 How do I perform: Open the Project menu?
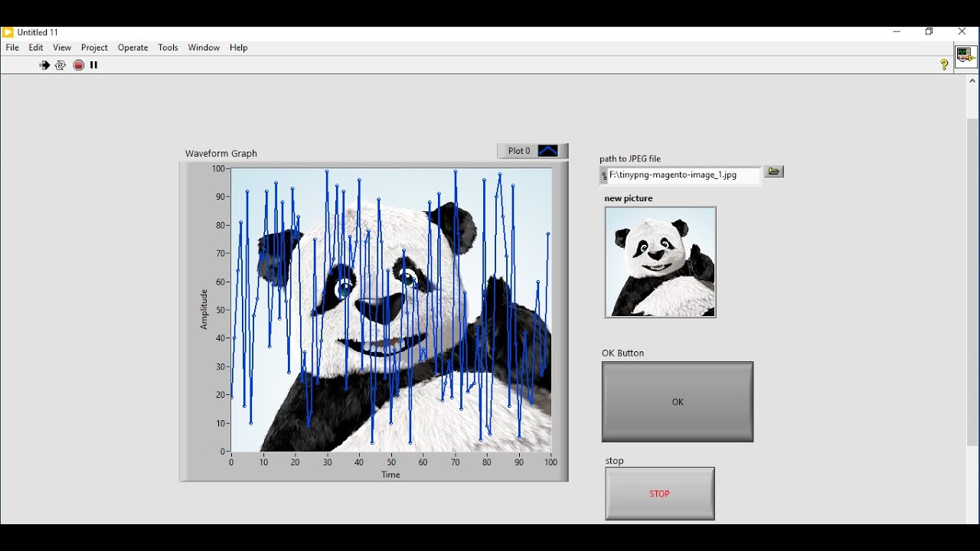94,47
